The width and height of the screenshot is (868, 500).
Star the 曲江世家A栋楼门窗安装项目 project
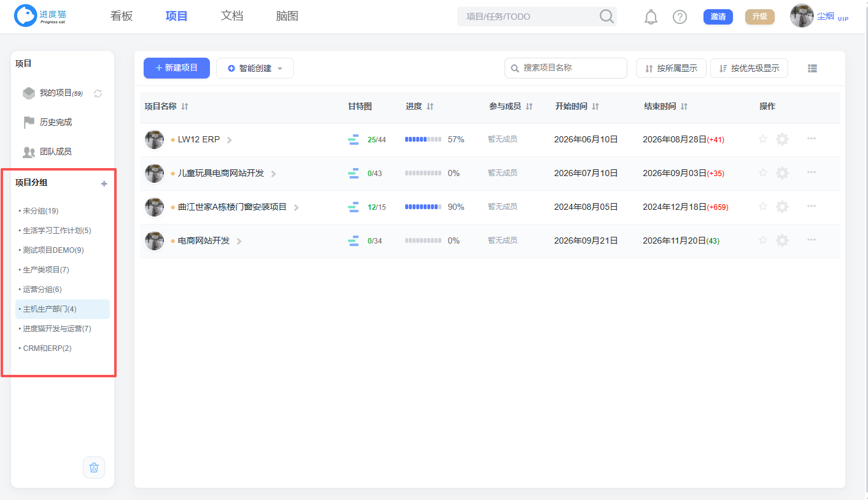coord(763,206)
